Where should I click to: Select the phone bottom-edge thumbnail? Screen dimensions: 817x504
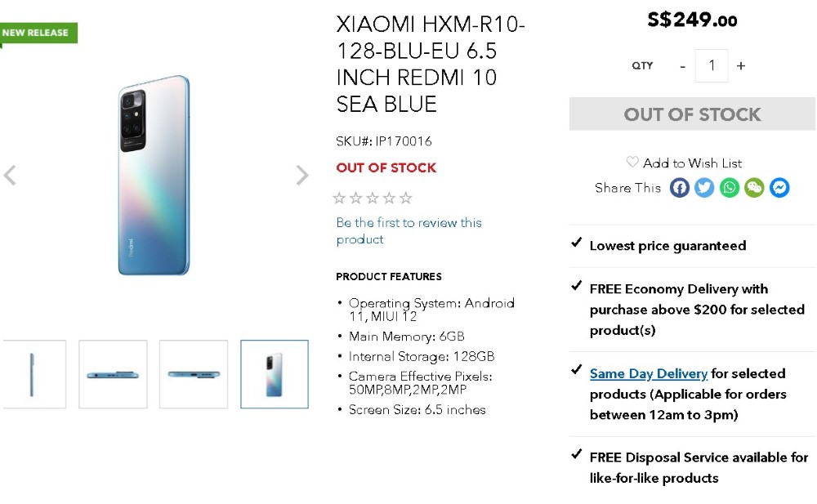194,374
